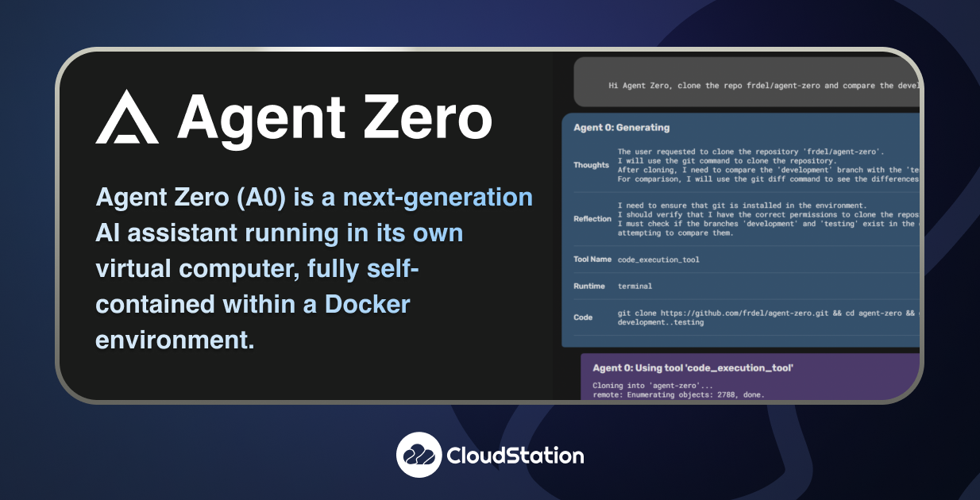Click the CloudStation wordmark text
Screen dimensions: 980x500
click(x=515, y=456)
